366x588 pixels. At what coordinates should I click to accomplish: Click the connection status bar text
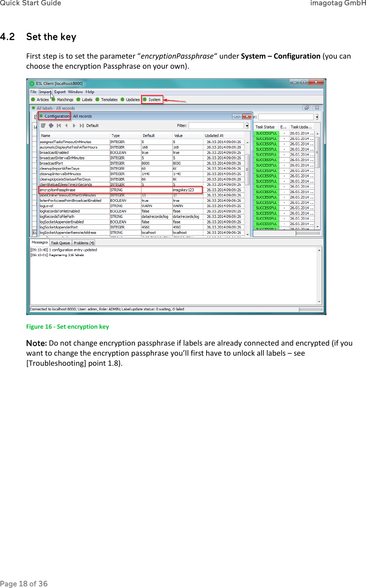(x=107, y=309)
